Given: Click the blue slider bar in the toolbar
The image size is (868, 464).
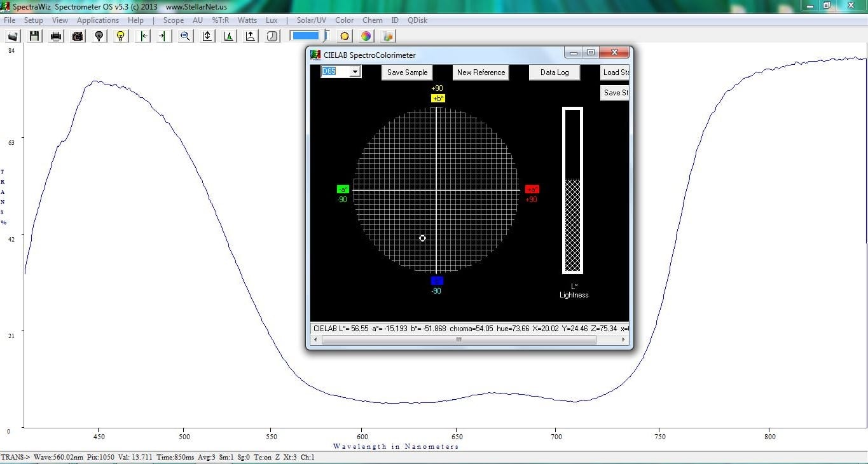Looking at the screenshot, I should click(x=306, y=36).
